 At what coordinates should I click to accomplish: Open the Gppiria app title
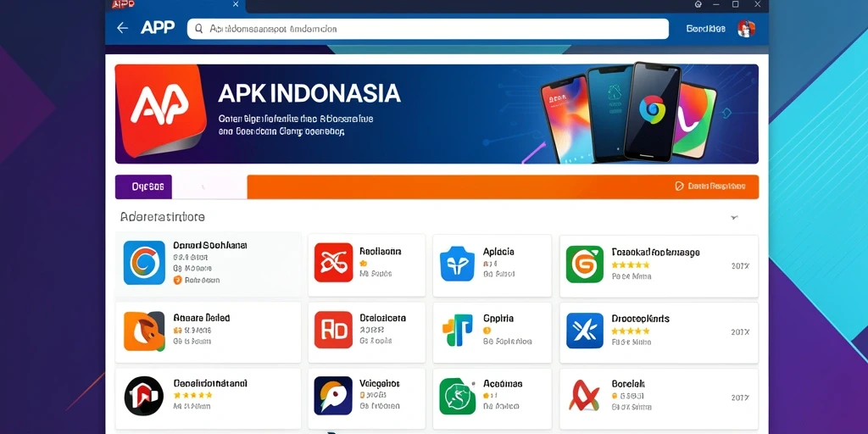[x=498, y=319]
